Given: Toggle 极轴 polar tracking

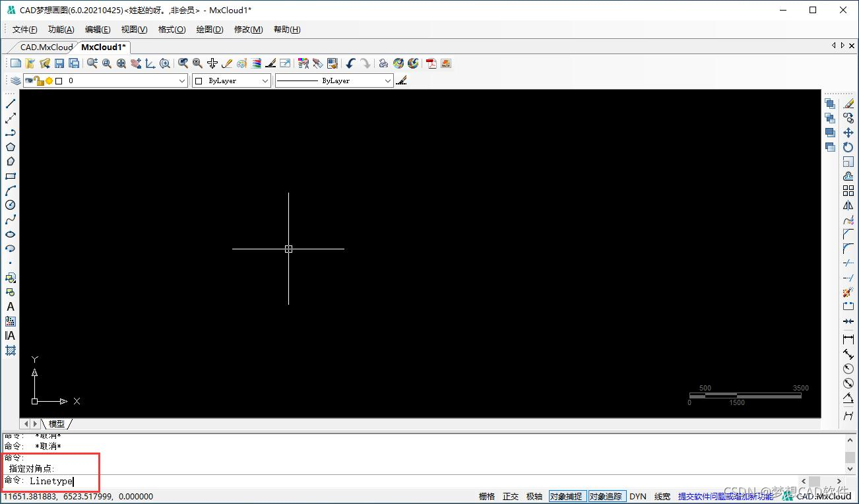Looking at the screenshot, I should click(534, 496).
